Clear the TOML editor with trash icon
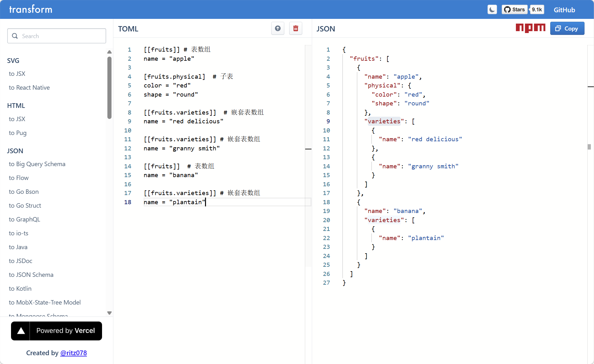The width and height of the screenshot is (594, 364). pos(295,28)
